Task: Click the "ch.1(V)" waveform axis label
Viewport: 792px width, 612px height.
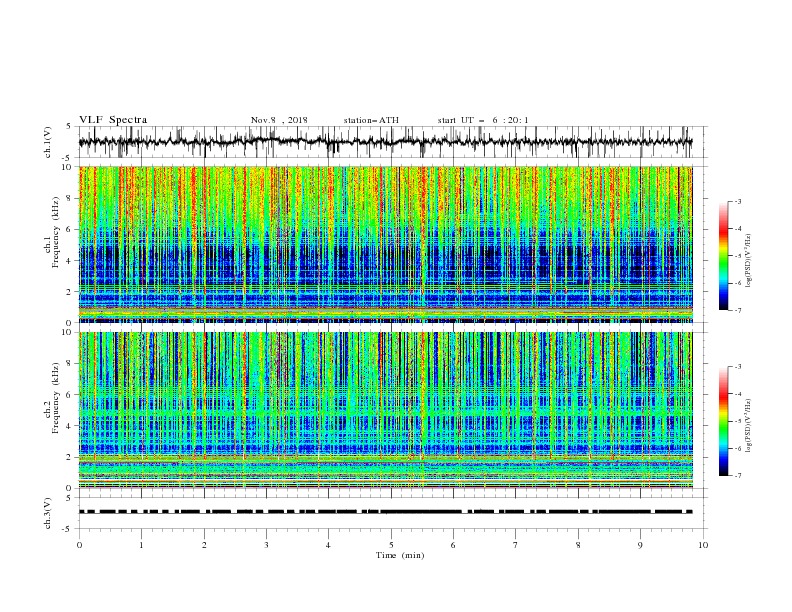Action: pos(48,142)
